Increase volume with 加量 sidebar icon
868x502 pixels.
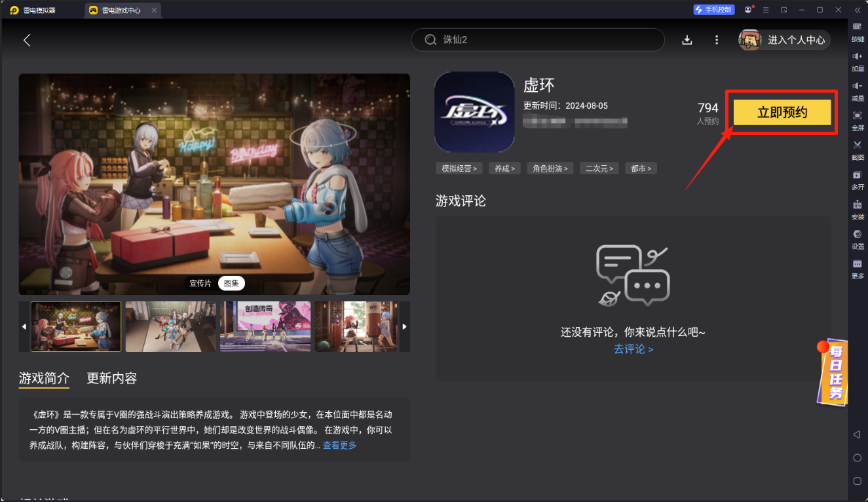pyautogui.click(x=858, y=61)
